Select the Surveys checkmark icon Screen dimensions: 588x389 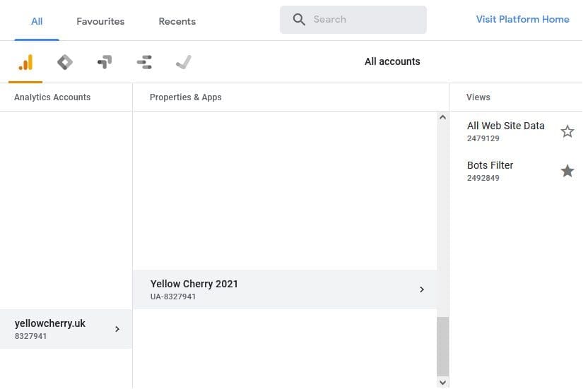click(184, 62)
